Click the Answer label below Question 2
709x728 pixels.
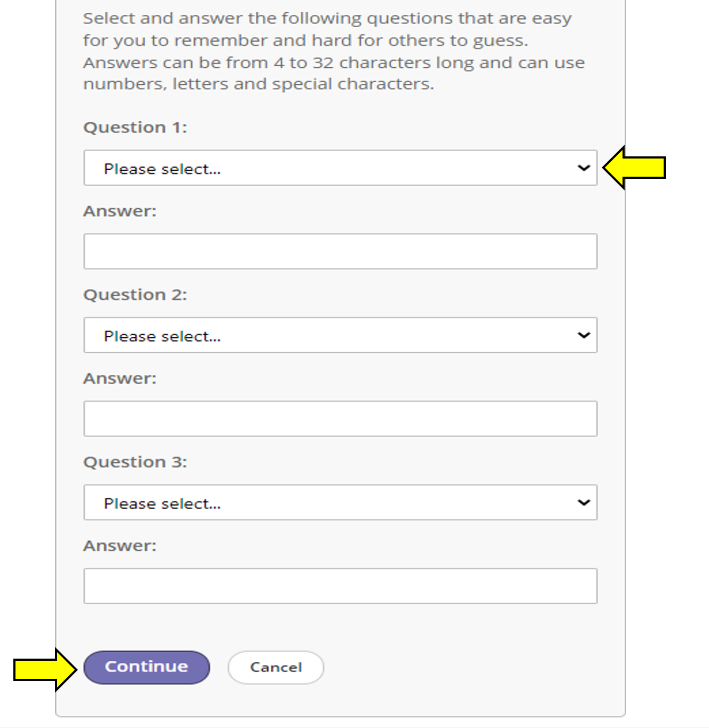point(120,378)
